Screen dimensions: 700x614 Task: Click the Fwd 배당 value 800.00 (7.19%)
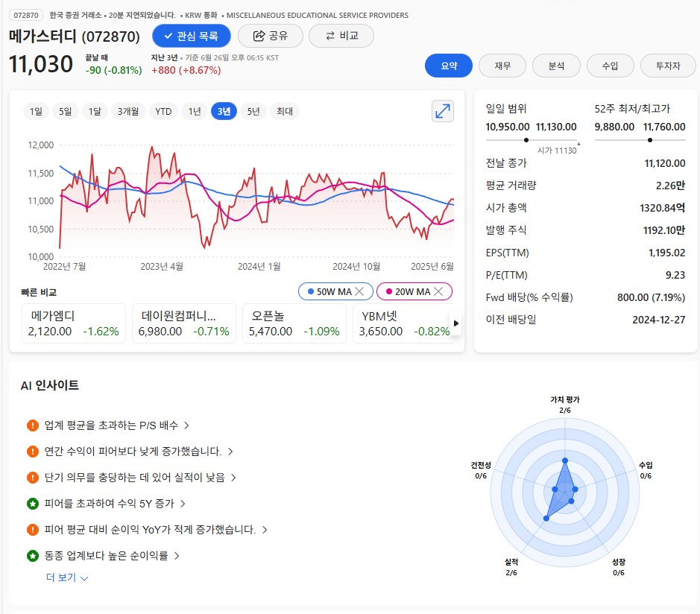(x=652, y=297)
